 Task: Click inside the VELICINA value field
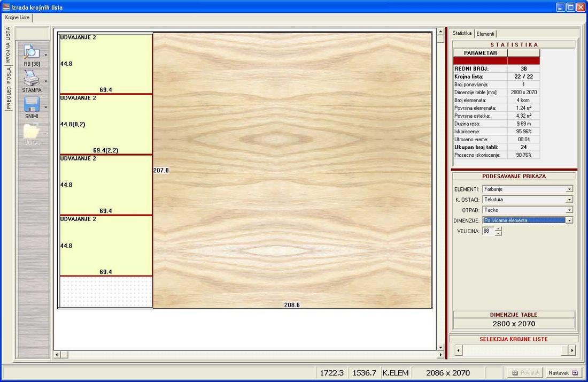click(488, 231)
